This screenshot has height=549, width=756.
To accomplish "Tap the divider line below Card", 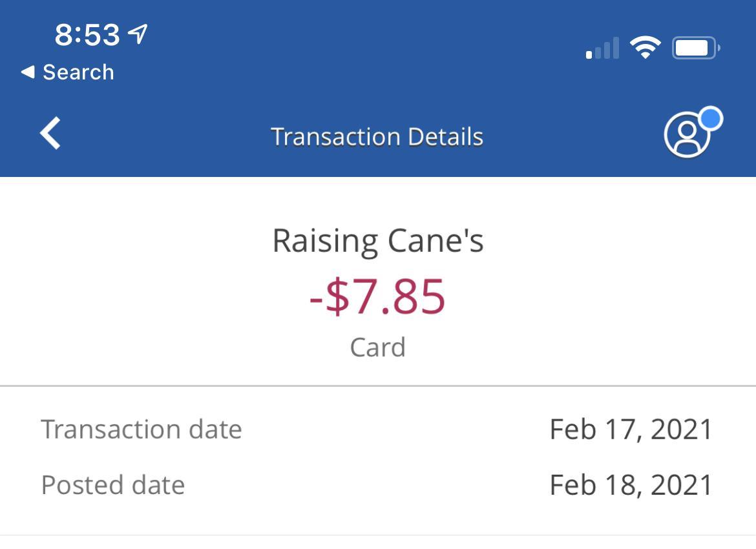I will [378, 386].
